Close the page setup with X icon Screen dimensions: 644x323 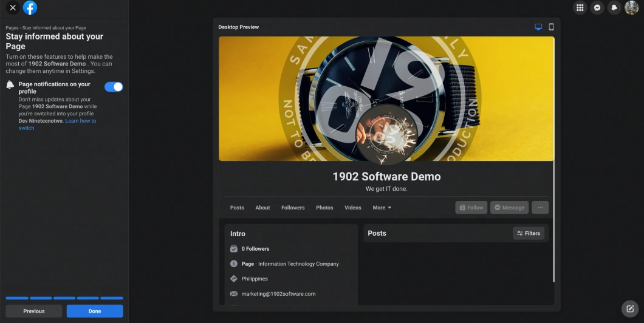click(x=13, y=7)
